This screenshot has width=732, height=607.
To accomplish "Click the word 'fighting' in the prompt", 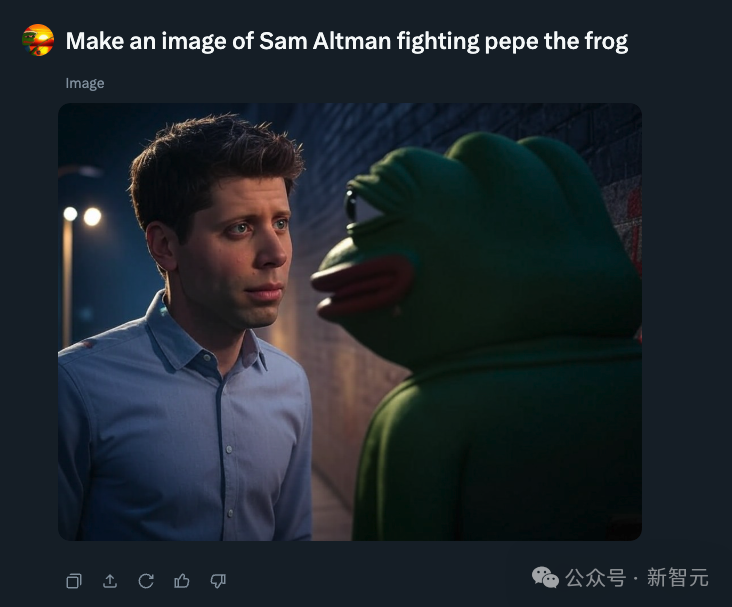I will [438, 42].
